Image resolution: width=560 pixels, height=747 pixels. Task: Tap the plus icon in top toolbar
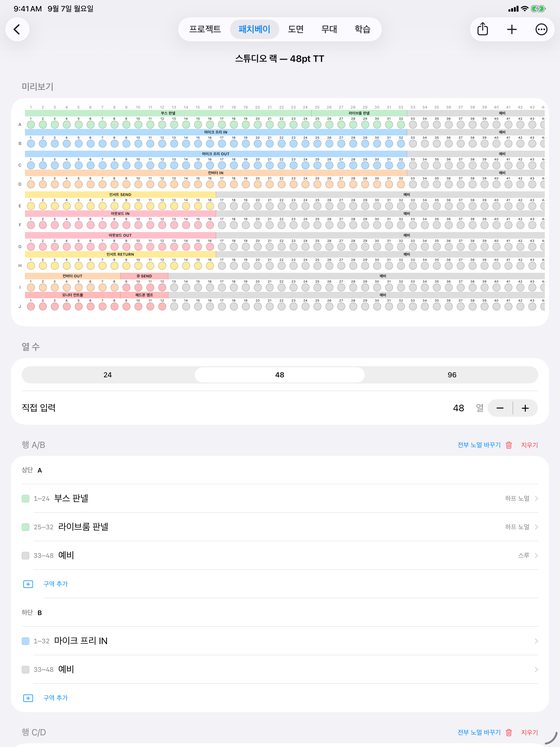511,30
